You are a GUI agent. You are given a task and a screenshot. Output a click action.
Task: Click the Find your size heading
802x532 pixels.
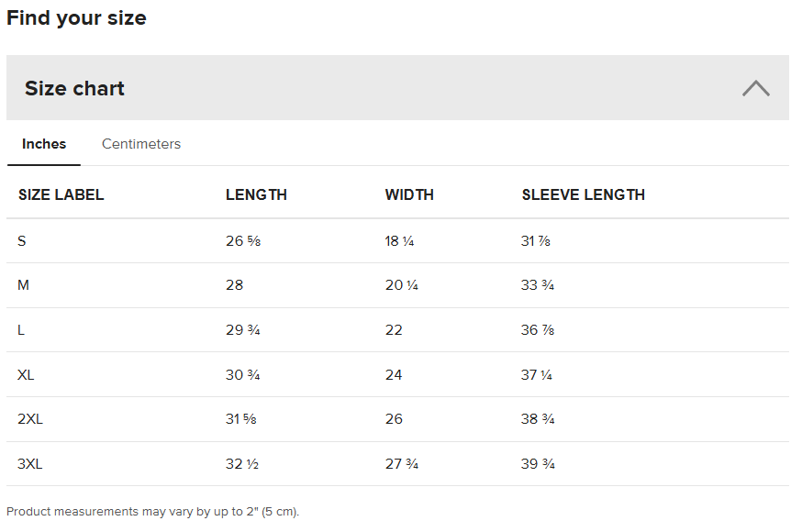[x=76, y=17]
